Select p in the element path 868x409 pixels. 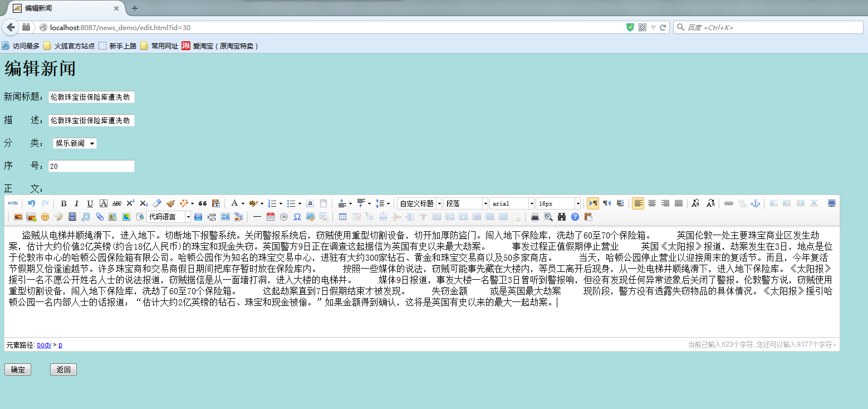point(60,345)
